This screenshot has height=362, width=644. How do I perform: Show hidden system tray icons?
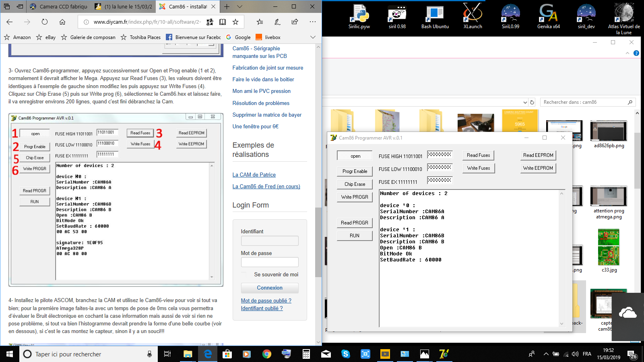(x=546, y=354)
